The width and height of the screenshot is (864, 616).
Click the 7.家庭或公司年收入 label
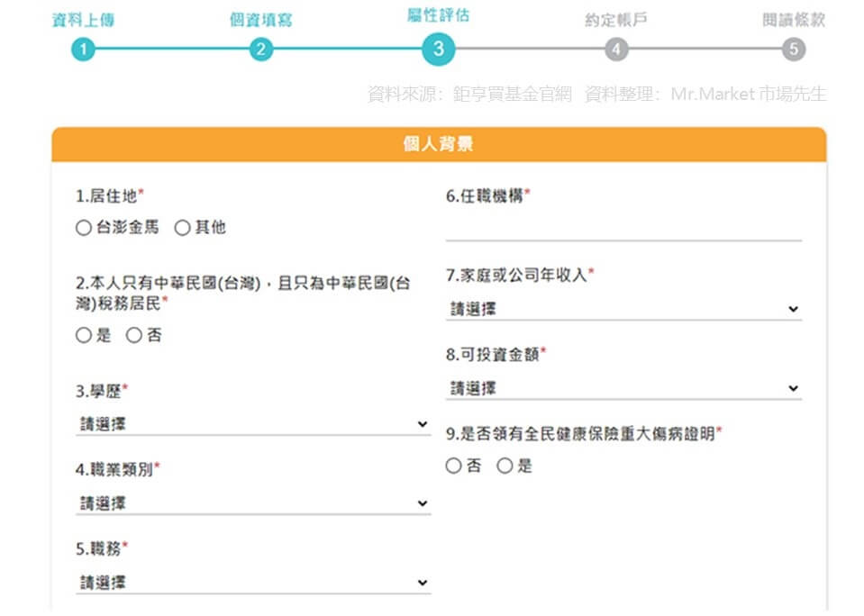(520, 275)
